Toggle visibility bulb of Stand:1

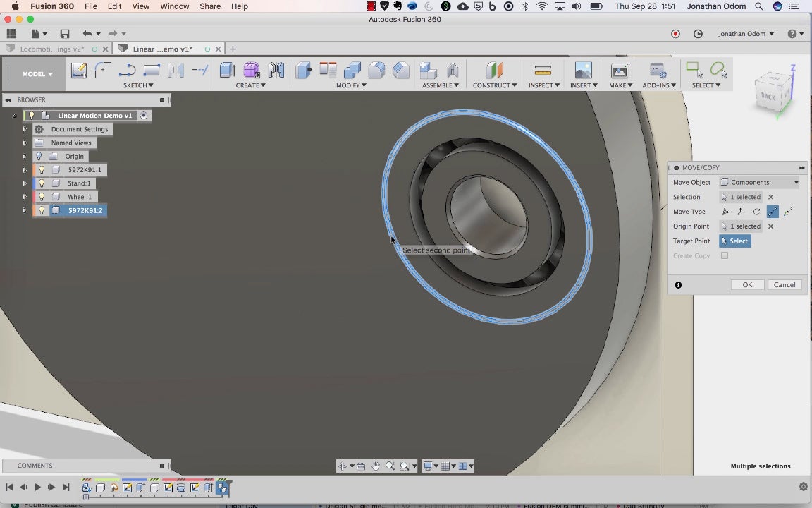pos(42,183)
